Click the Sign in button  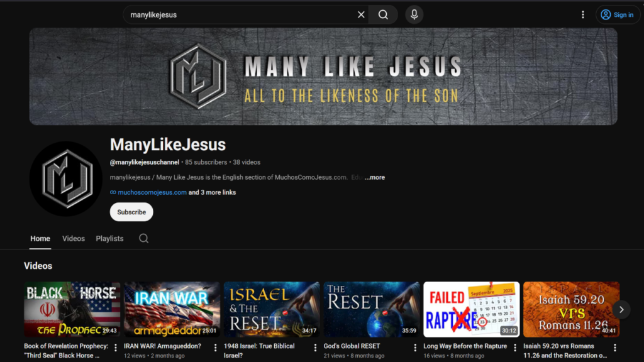[618, 15]
